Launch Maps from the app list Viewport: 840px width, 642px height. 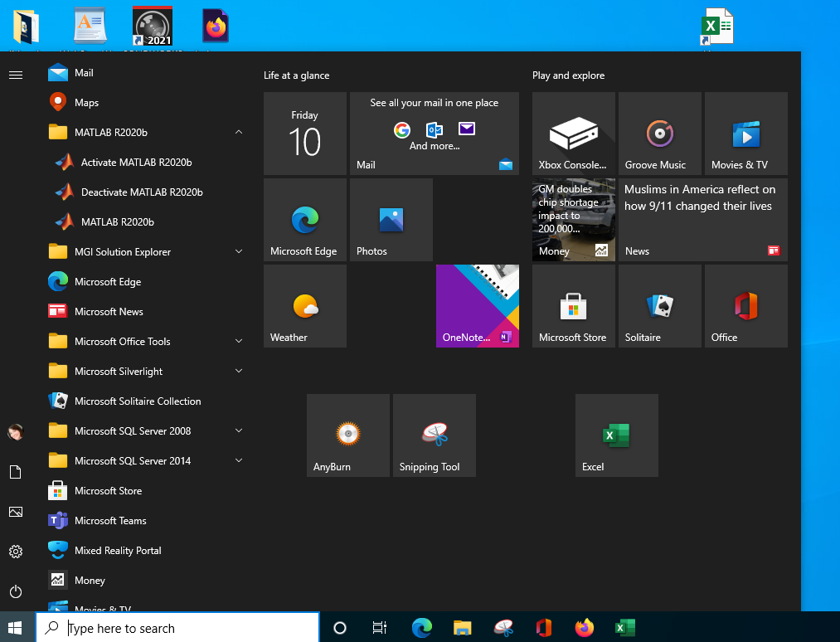click(x=144, y=102)
